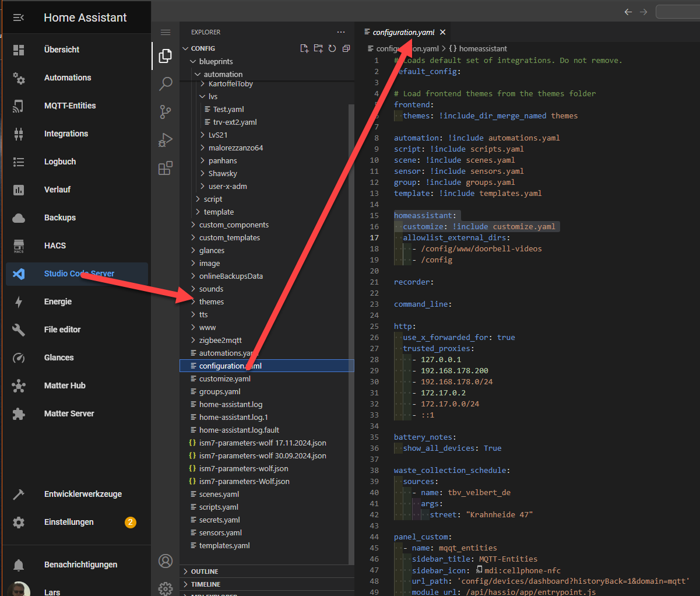The width and height of the screenshot is (700, 596).
Task: Toggle the VS Code hamburger menu
Action: click(166, 32)
